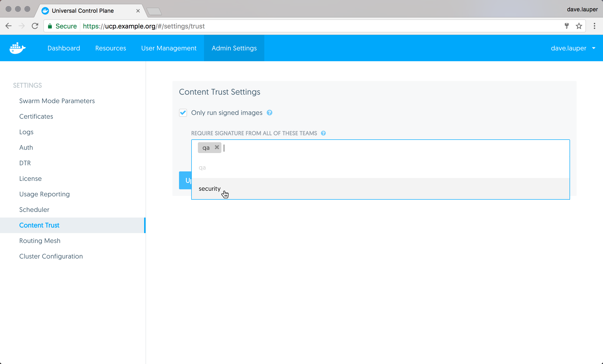Remove the qa team tag
This screenshot has height=364, width=603.
[216, 147]
